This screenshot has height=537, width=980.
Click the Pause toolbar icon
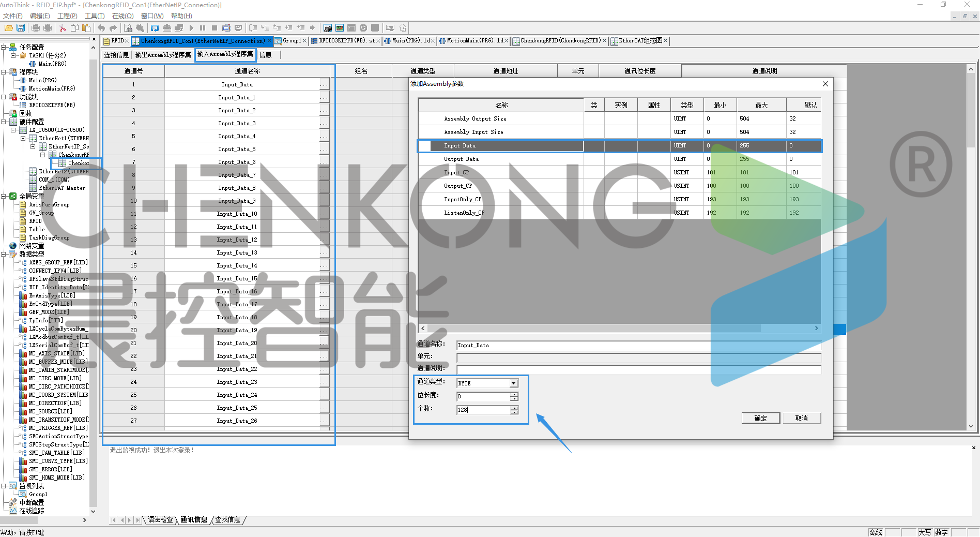[x=203, y=28]
